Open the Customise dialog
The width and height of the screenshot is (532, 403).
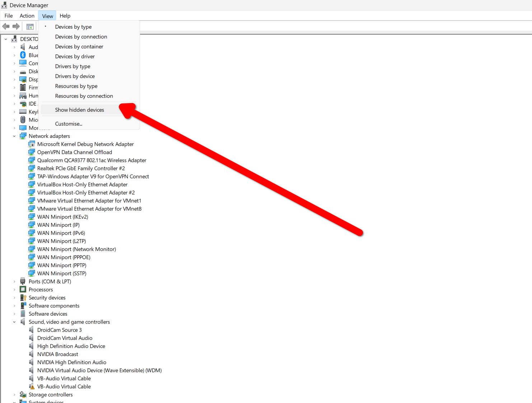click(69, 124)
